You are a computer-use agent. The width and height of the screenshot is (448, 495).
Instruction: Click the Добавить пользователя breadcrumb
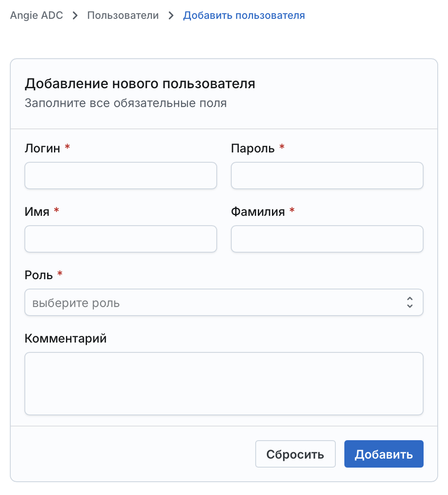tap(244, 16)
